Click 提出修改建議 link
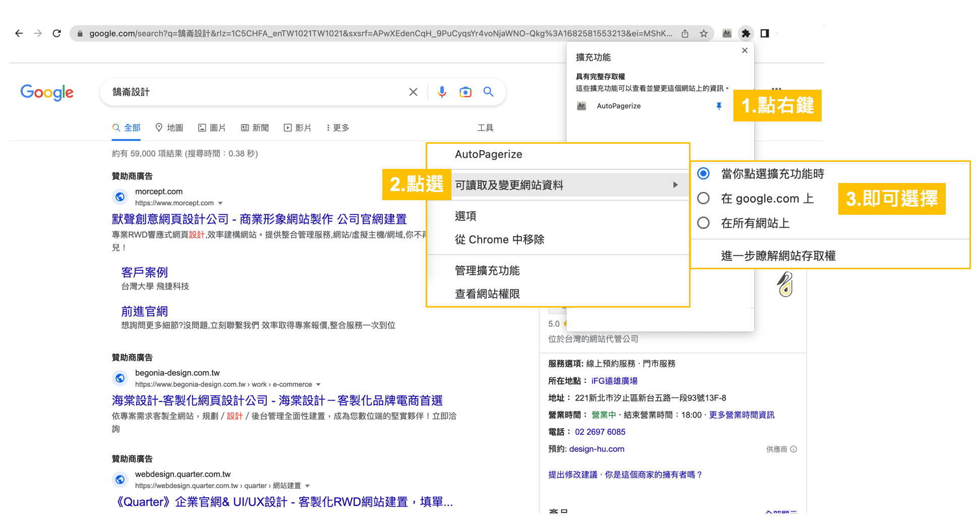 (x=572, y=475)
